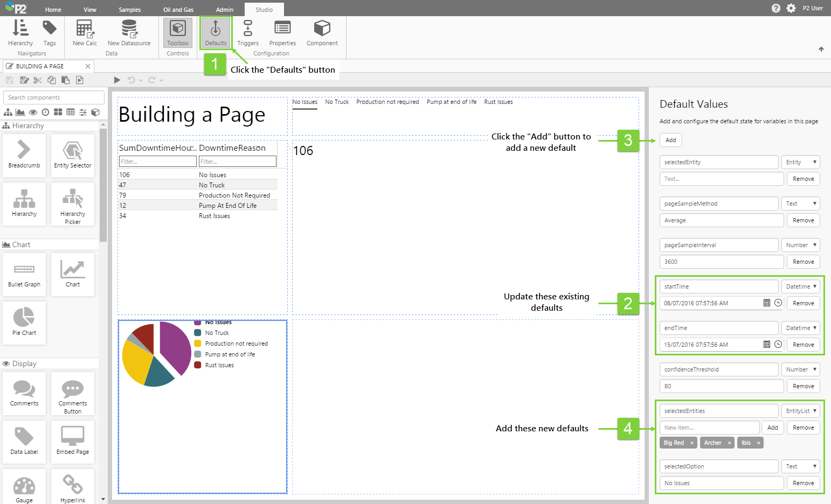This screenshot has width=831, height=504.
Task: Choose the Entity Selector component
Action: (73, 155)
